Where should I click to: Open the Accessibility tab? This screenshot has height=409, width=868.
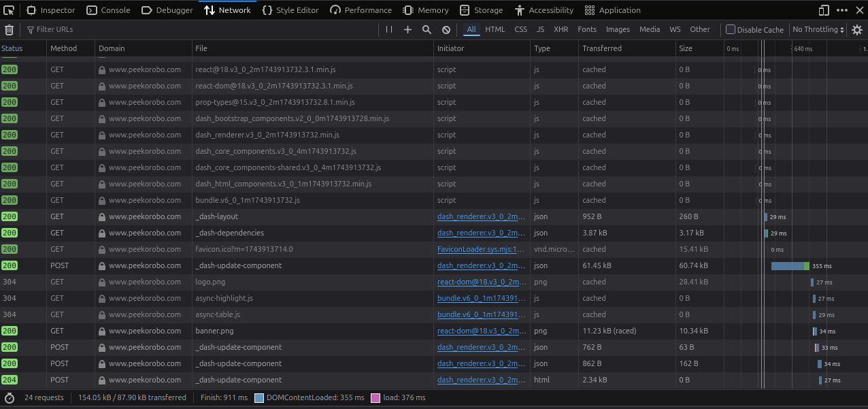[x=544, y=10]
